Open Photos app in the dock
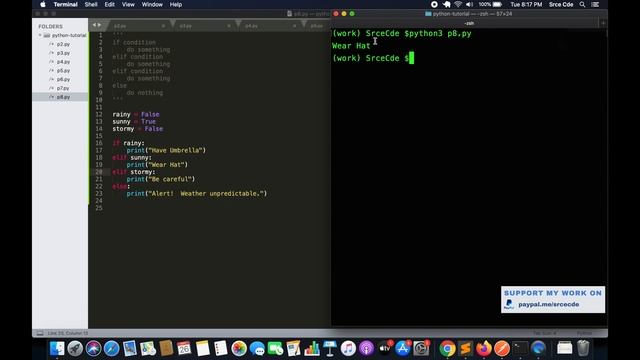 coord(239,348)
